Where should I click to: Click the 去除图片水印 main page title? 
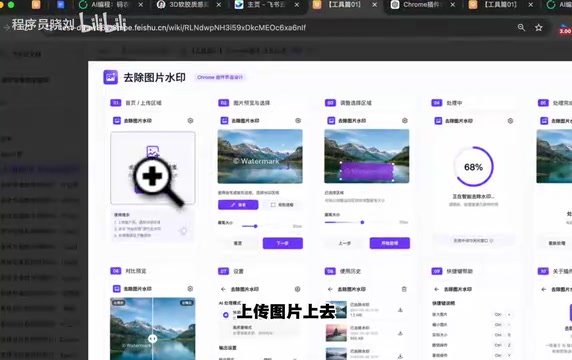(x=154, y=77)
